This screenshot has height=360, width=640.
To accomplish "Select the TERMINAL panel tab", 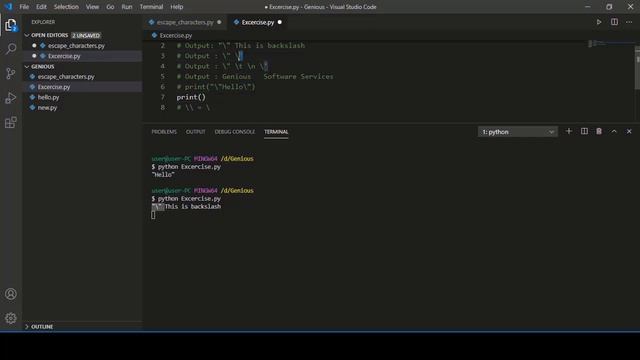I will pos(276,132).
